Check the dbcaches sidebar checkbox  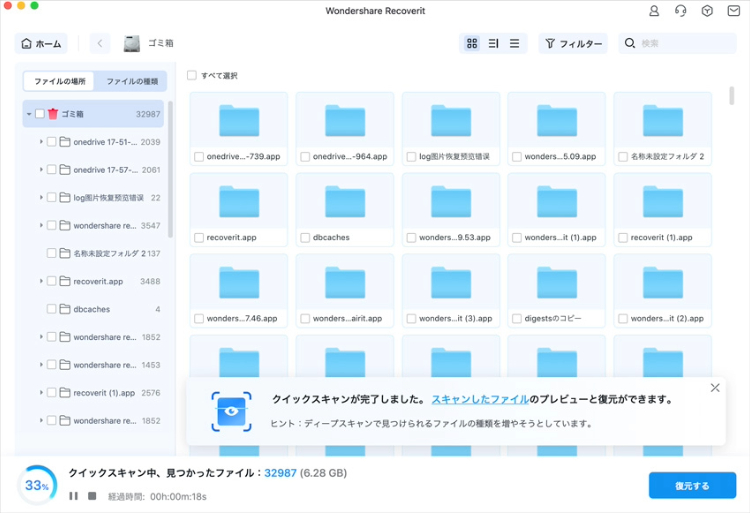pyautogui.click(x=51, y=309)
